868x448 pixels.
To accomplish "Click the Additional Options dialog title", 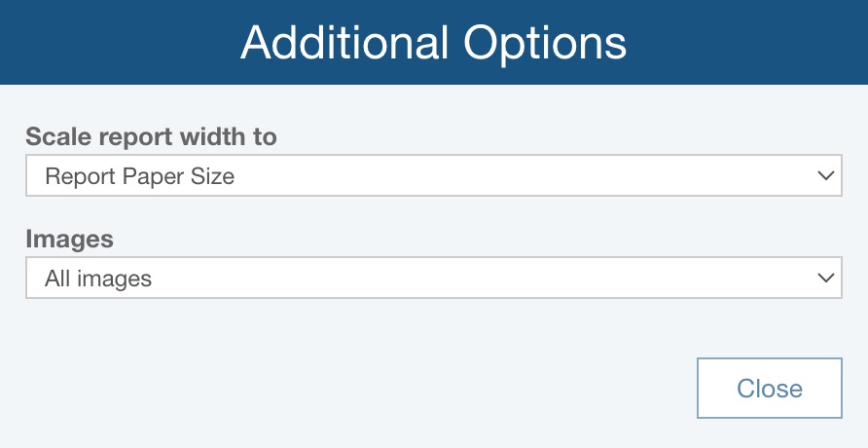I will (433, 43).
